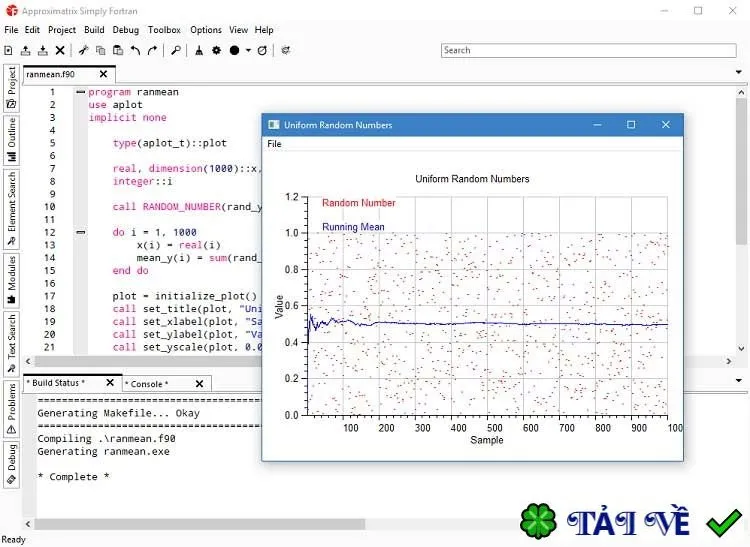Open File menu in Uniform Random Numbers window
The width and height of the screenshot is (750, 547).
tap(274, 144)
